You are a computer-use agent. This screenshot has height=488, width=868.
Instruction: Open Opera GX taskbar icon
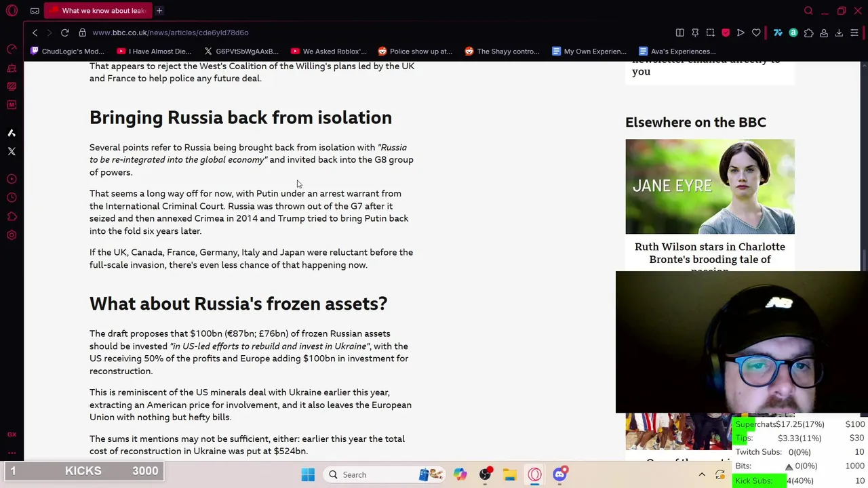point(535,475)
